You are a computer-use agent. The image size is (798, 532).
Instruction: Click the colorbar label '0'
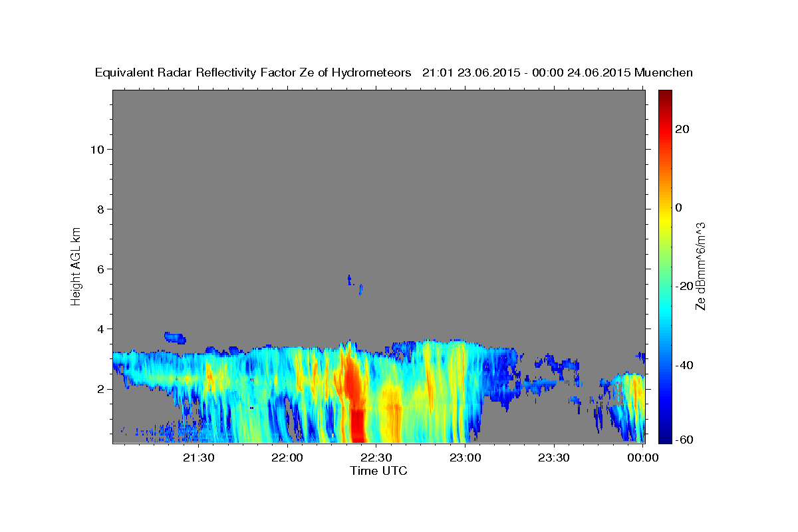pos(678,207)
